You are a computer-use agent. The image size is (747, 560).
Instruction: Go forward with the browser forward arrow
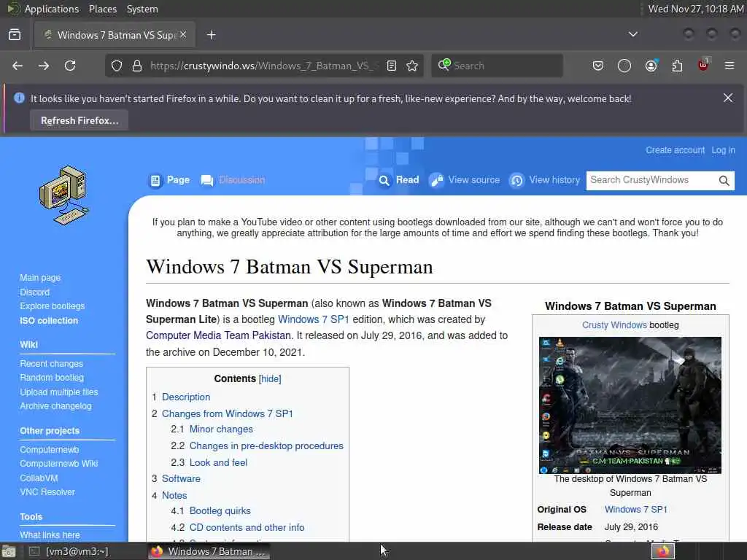point(44,66)
